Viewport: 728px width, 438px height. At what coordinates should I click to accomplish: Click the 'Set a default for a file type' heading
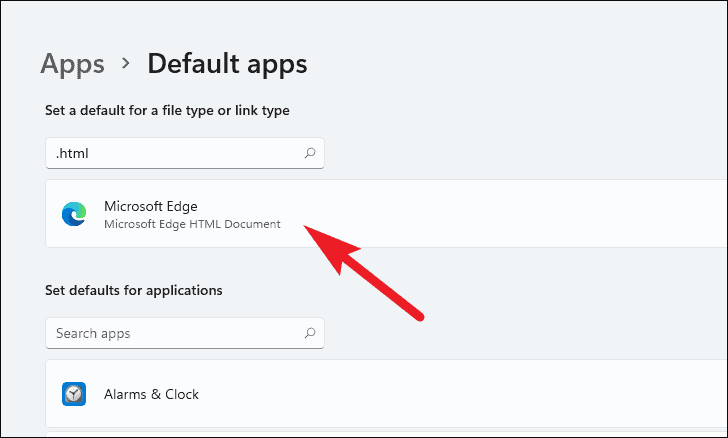pos(167,111)
